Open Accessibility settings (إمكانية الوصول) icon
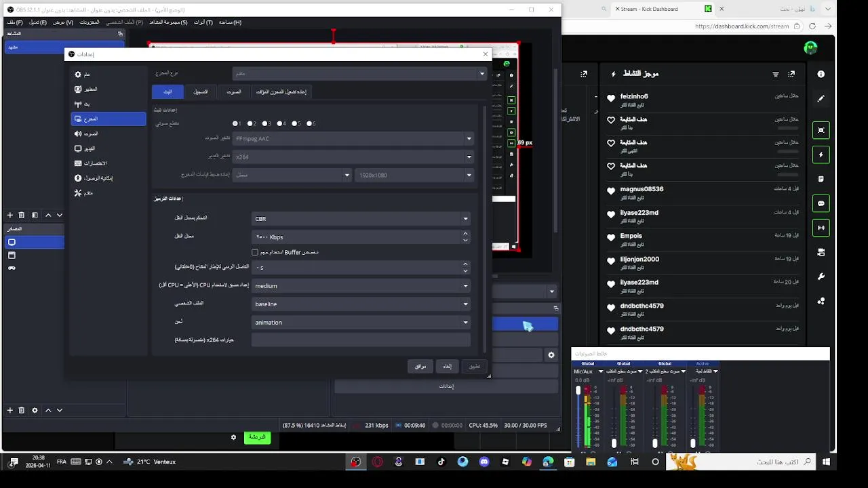 coord(78,178)
